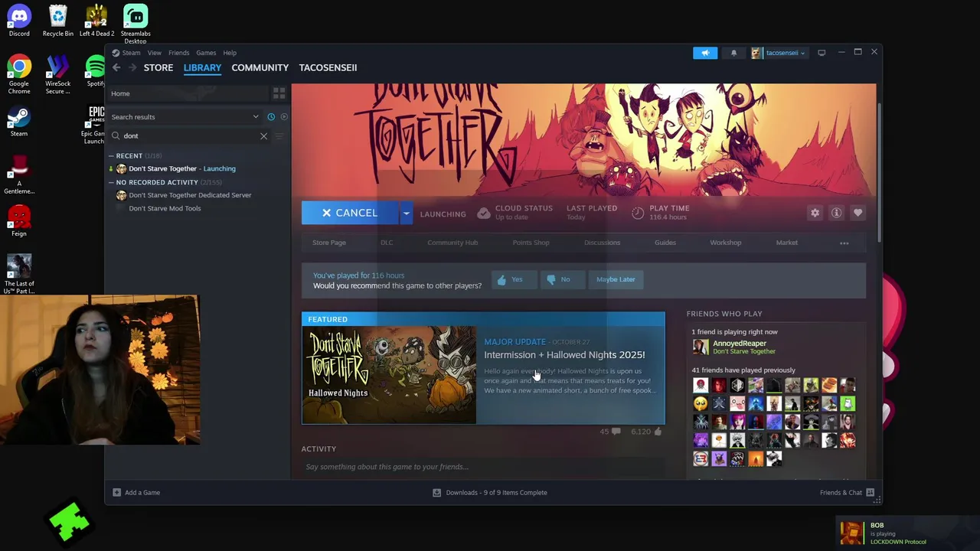Image resolution: width=980 pixels, height=551 pixels.
Task: Click the Steam back navigation arrow
Action: (x=116, y=67)
